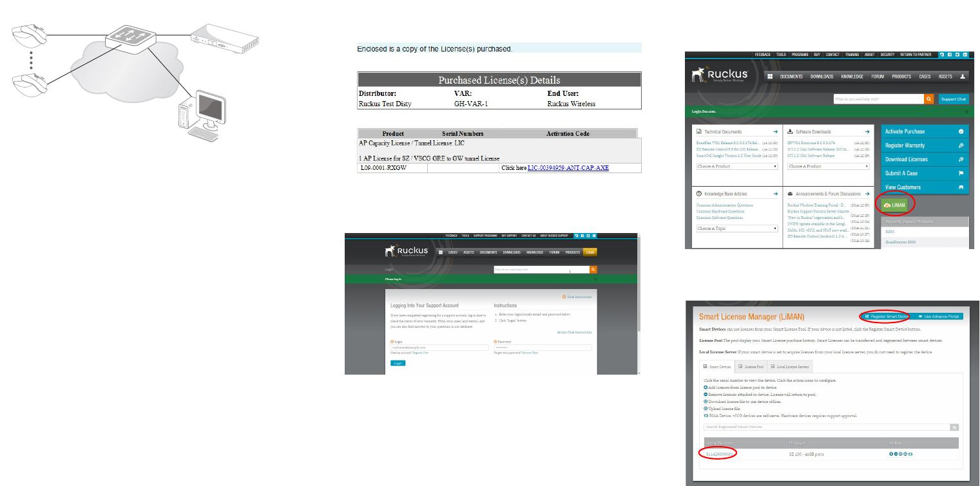Focus the Login email input field

[x=439, y=348]
